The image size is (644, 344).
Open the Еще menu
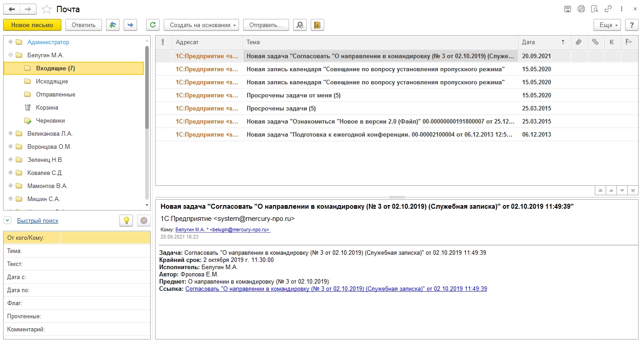pos(607,25)
